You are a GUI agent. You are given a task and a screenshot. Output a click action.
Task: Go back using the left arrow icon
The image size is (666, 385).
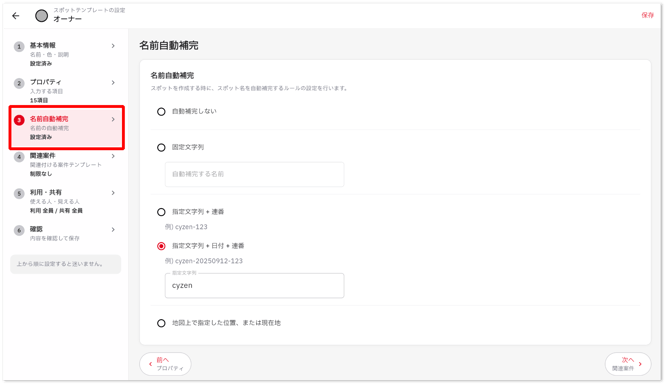(x=16, y=16)
